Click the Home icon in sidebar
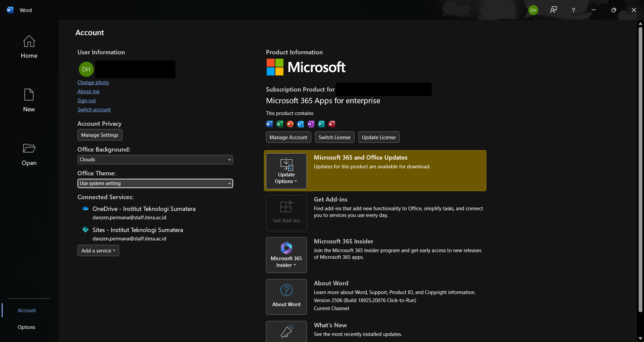Viewport: 644px width, 342px height. (29, 42)
